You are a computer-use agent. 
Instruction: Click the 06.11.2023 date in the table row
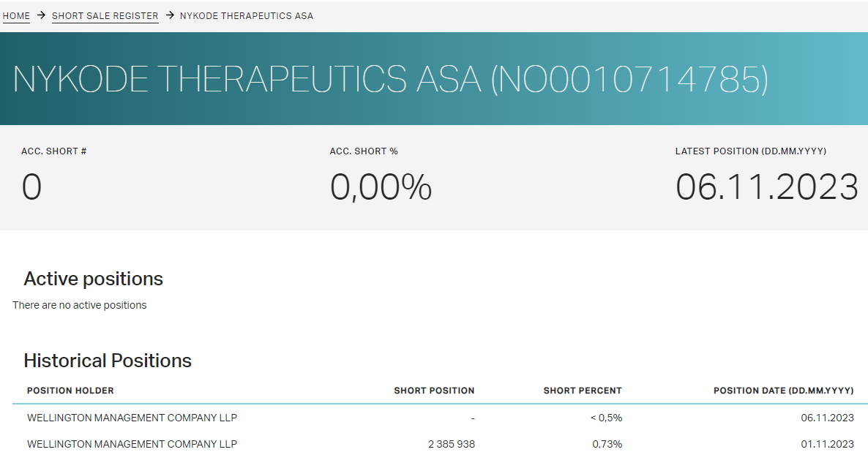828,418
